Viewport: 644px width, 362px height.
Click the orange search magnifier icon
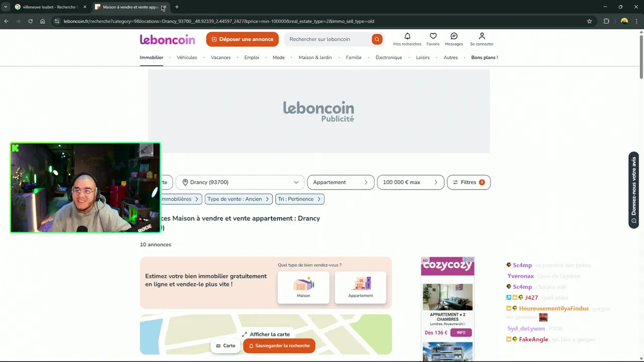click(377, 39)
